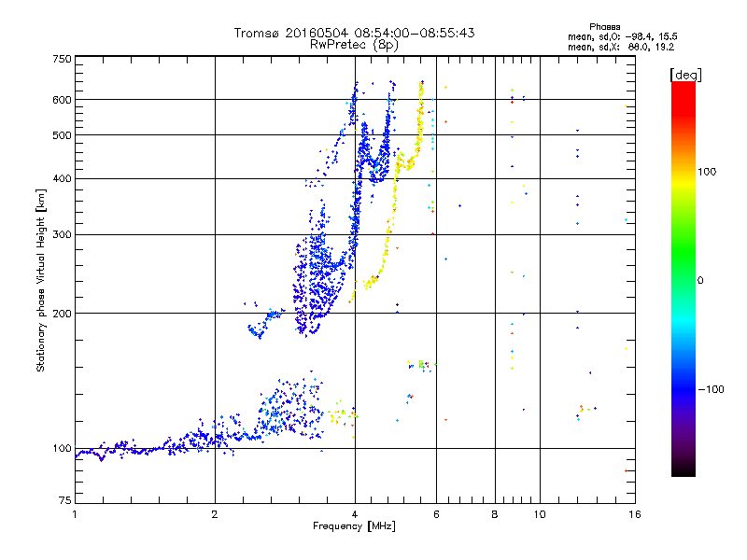The height and width of the screenshot is (560, 747).
Task: Click the '75' y-axis tick label
Action: [65, 500]
